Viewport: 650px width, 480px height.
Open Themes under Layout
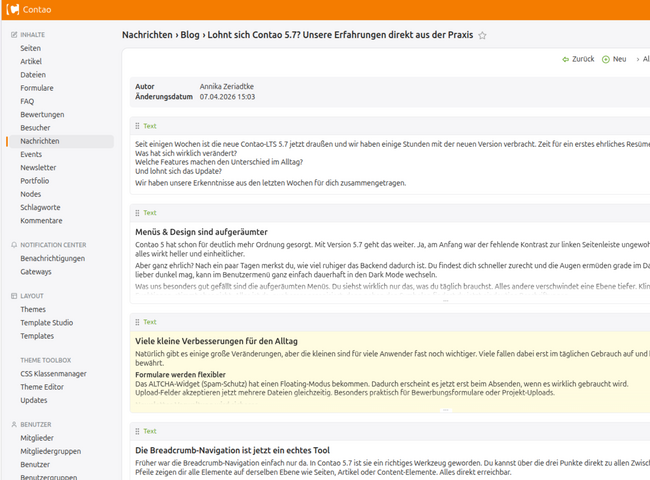pyautogui.click(x=33, y=309)
